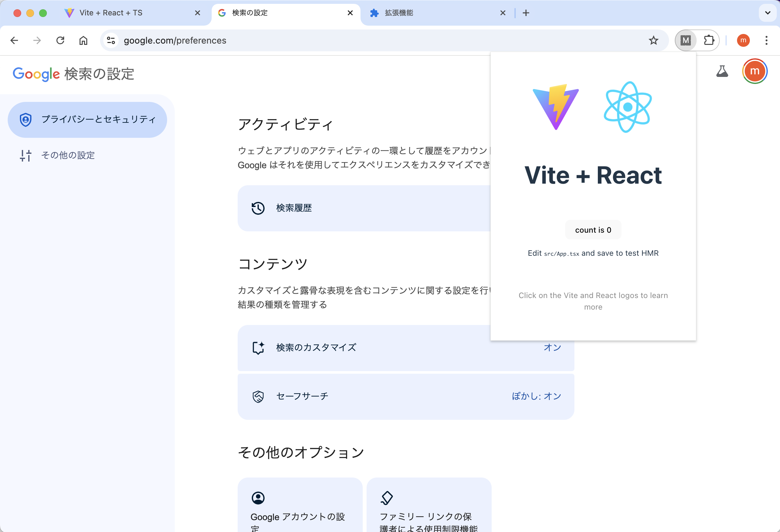Image resolution: width=780 pixels, height=532 pixels.
Task: Bookmark this page with star icon
Action: (x=653, y=40)
